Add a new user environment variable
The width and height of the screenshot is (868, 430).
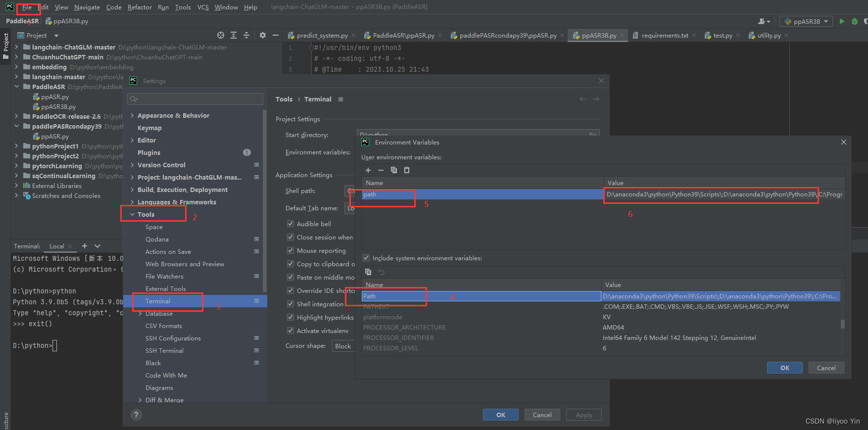[368, 170]
